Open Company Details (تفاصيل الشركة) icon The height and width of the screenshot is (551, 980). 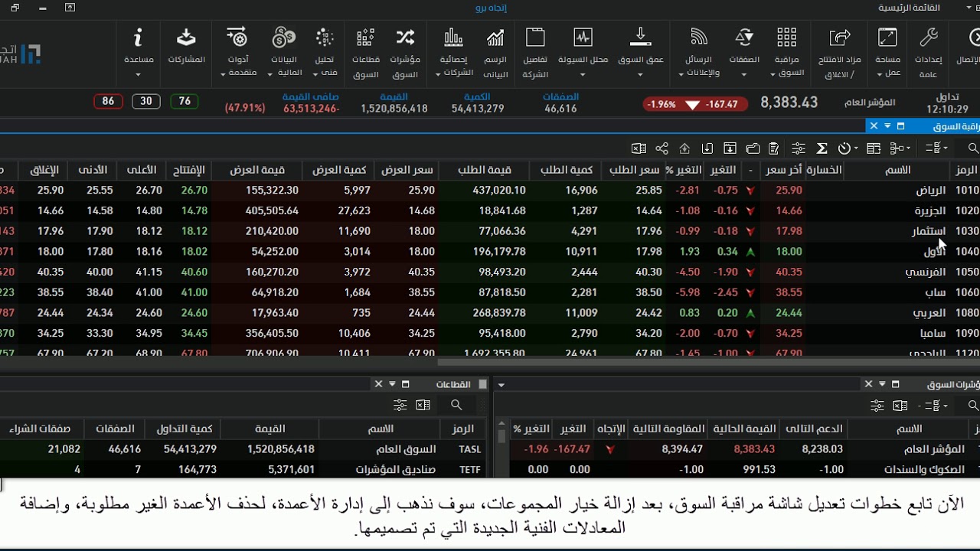[535, 37]
